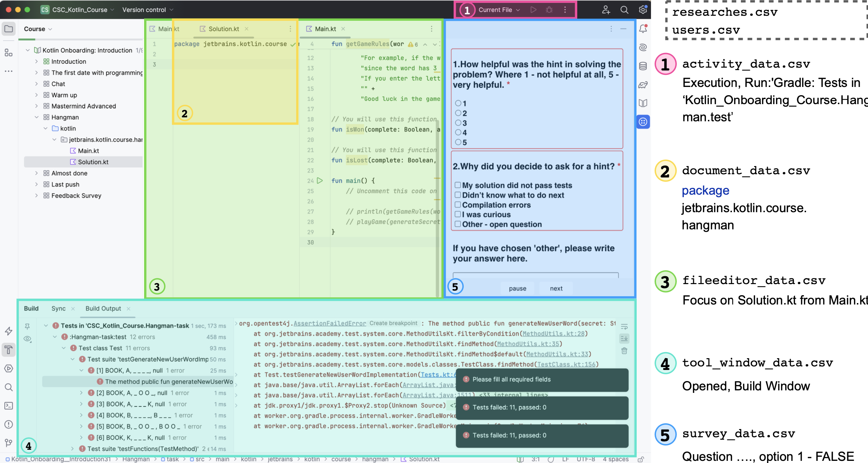
Task: Open the book-shaped Learn tool window icon
Action: tap(643, 103)
